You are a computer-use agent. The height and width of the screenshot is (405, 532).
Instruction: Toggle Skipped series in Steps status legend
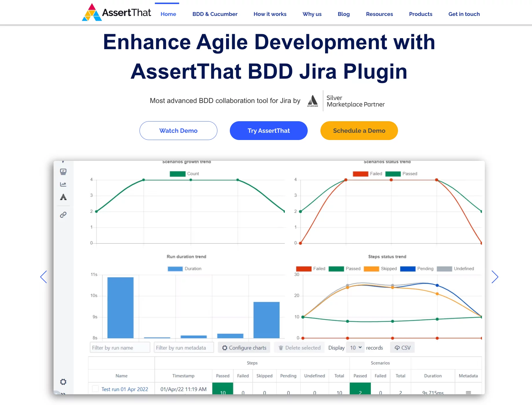click(x=380, y=269)
